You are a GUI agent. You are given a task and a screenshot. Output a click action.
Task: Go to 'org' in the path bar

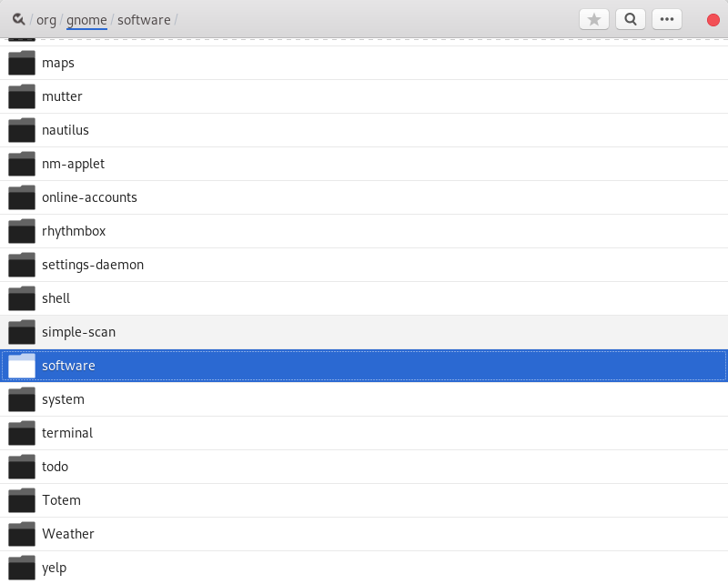[x=46, y=20]
